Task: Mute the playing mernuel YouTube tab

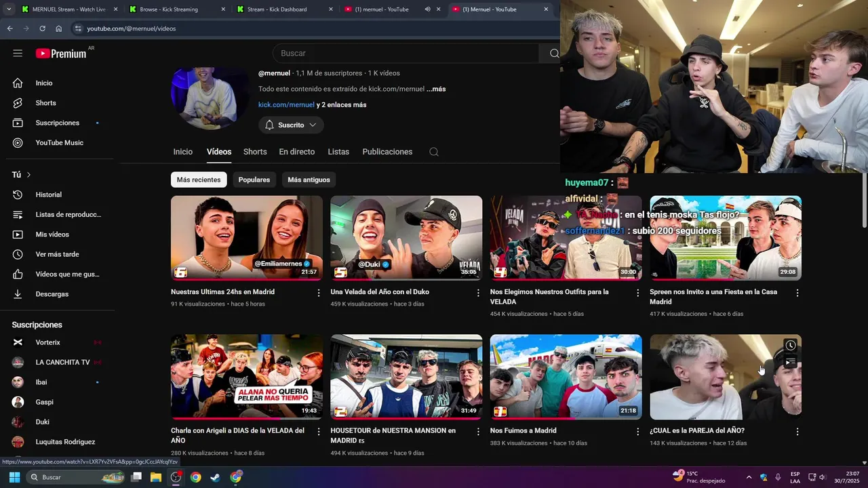Action: click(x=427, y=9)
